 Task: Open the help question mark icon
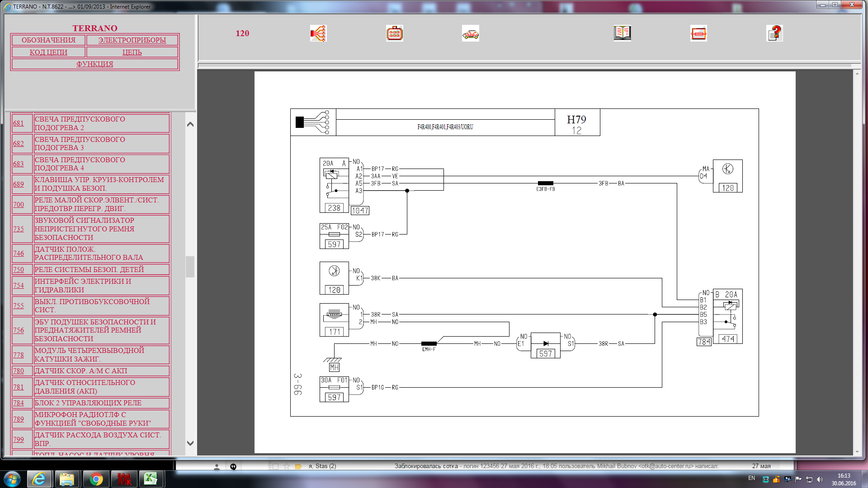pos(774,33)
